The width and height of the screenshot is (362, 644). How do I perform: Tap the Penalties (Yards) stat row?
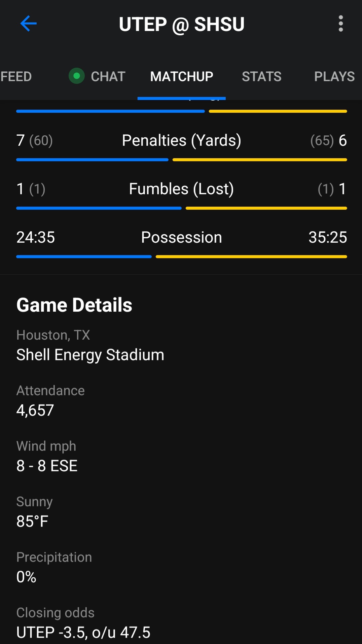coord(182,140)
